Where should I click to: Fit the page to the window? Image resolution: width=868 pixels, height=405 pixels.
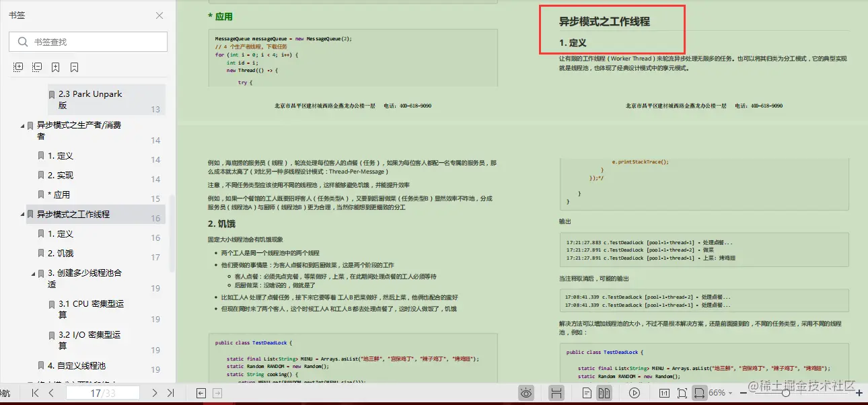coord(682,393)
